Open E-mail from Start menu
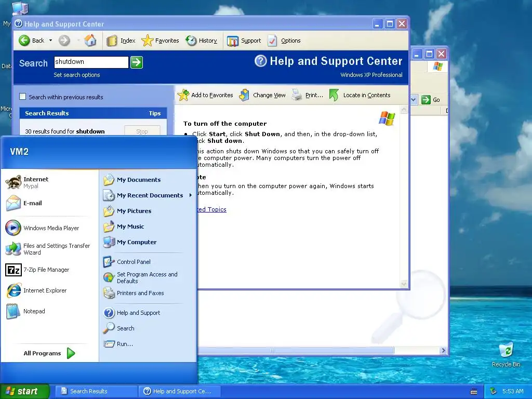 [49, 203]
